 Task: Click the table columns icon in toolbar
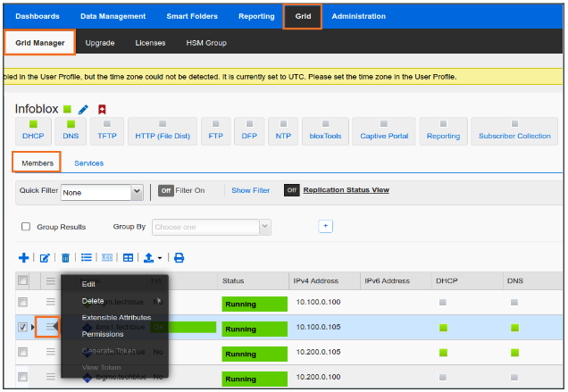[128, 258]
